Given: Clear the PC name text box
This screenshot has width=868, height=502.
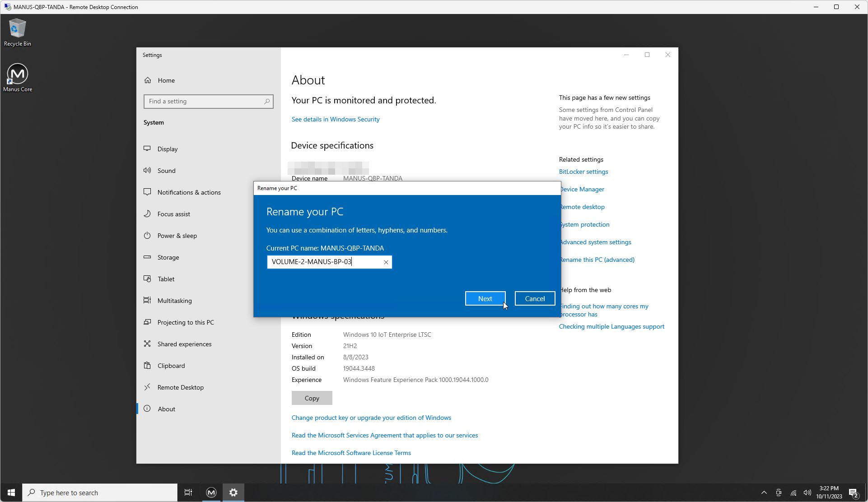Looking at the screenshot, I should [386, 262].
